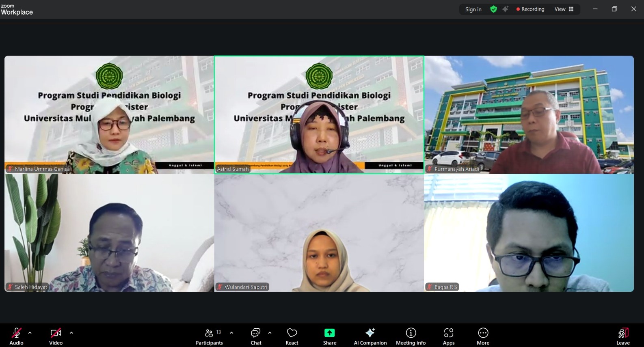Open the Apps menu
Image resolution: width=644 pixels, height=347 pixels.
tap(448, 336)
